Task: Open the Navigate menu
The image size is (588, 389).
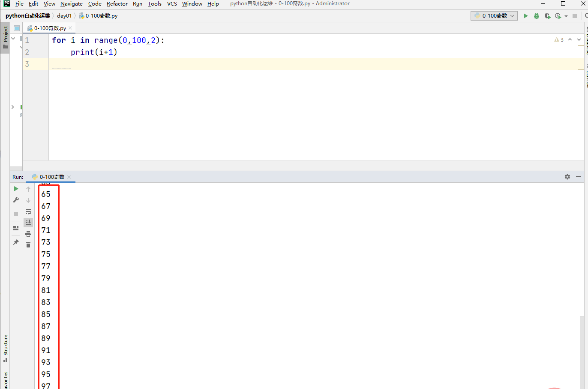Action: point(72,4)
